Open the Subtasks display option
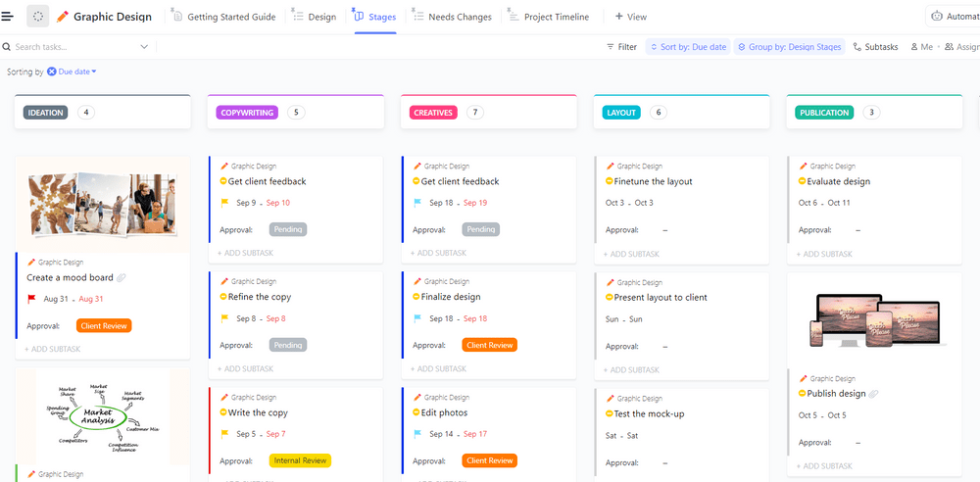The image size is (980, 482). (875, 47)
